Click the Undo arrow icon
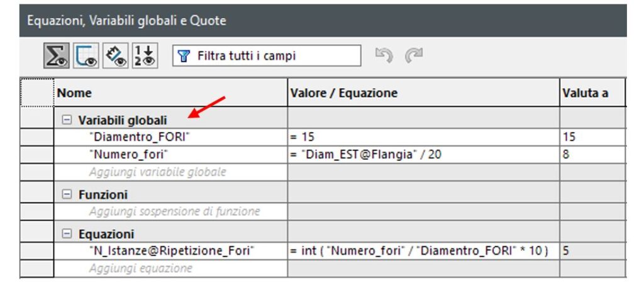Image resolution: width=644 pixels, height=283 pixels. coord(383,55)
